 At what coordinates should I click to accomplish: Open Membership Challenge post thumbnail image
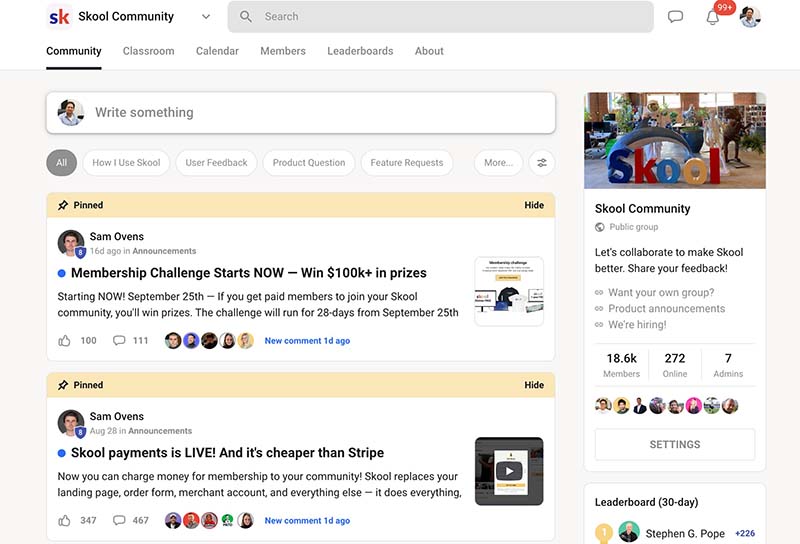(509, 291)
